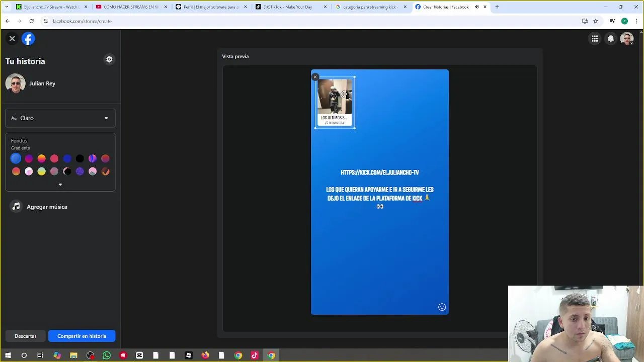
Task: Click the address bar URL field
Action: [312, 21]
